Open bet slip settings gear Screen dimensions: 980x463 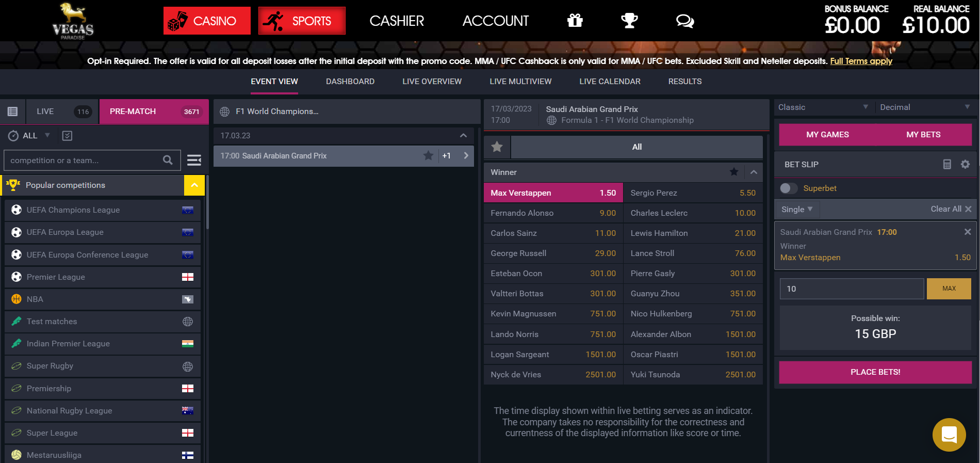[x=966, y=164]
